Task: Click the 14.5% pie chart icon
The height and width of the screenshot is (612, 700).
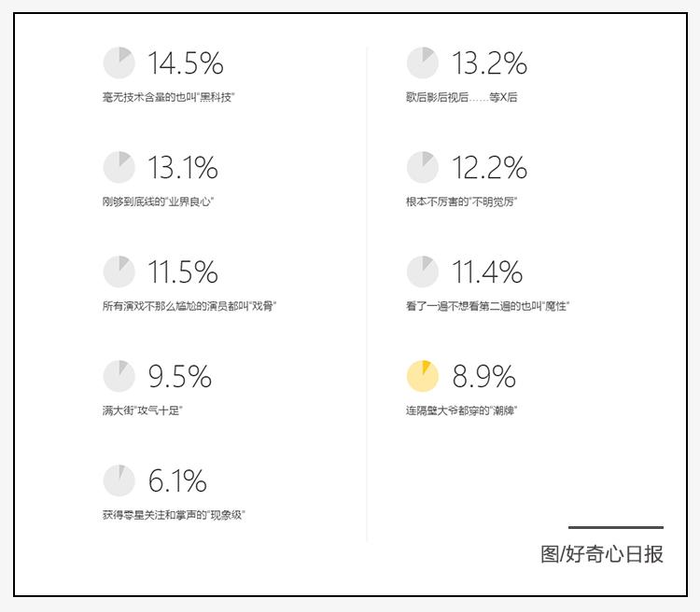Action: pos(119,63)
